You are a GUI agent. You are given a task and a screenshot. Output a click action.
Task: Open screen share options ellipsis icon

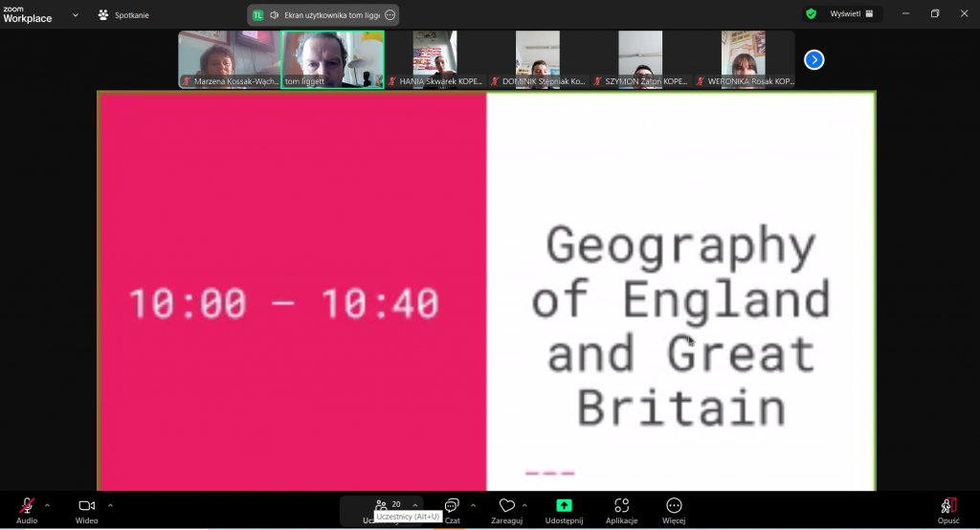(390, 15)
